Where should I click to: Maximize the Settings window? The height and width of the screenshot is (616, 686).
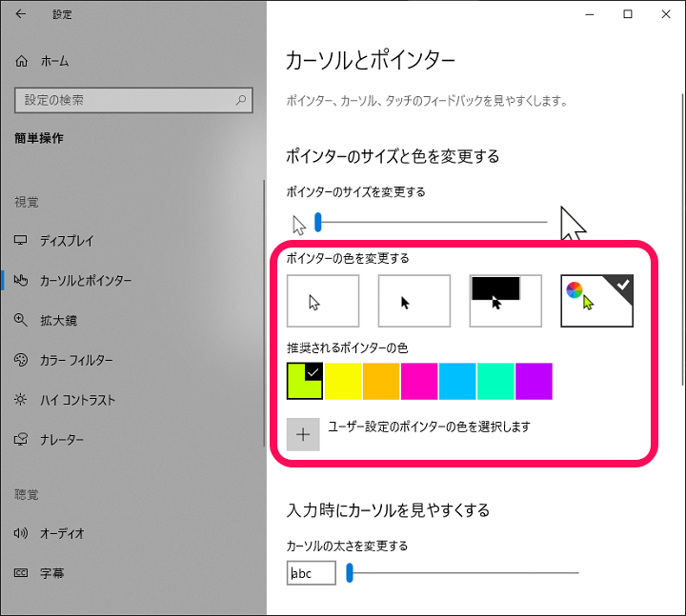[628, 14]
